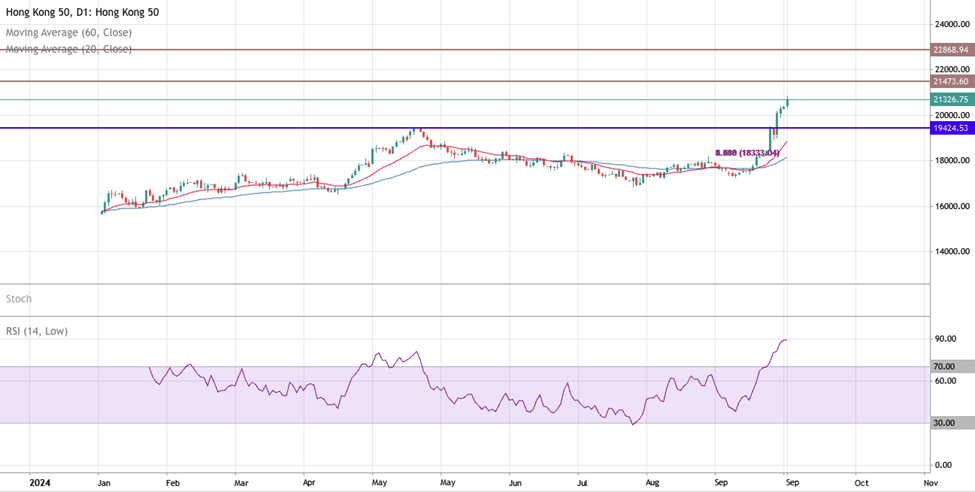Click the RSI 60.00 scale label

945,381
